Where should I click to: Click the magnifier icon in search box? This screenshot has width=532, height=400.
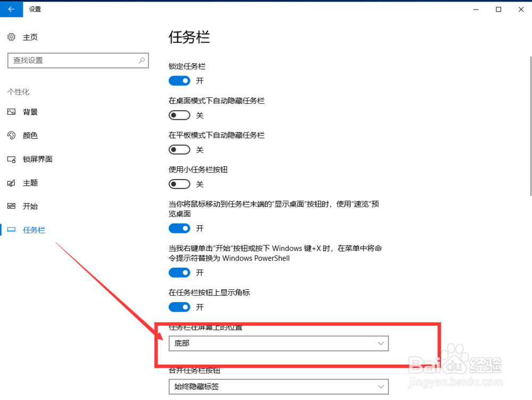[x=142, y=60]
